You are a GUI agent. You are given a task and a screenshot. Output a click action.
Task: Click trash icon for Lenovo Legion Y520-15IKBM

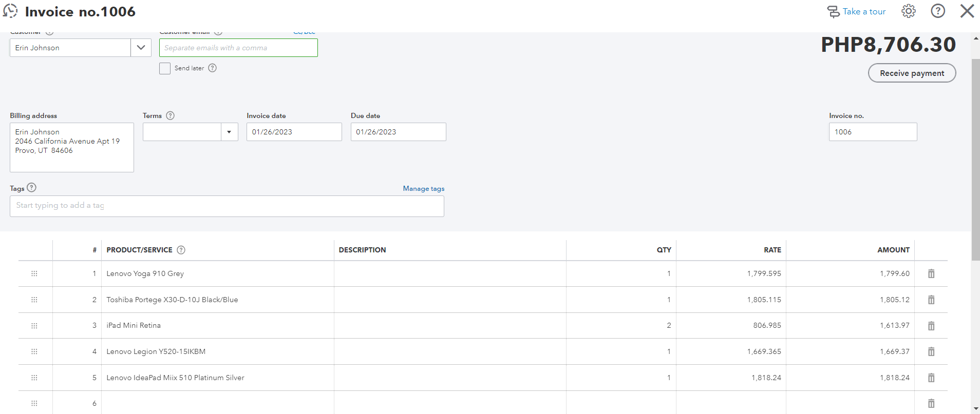pos(931,352)
